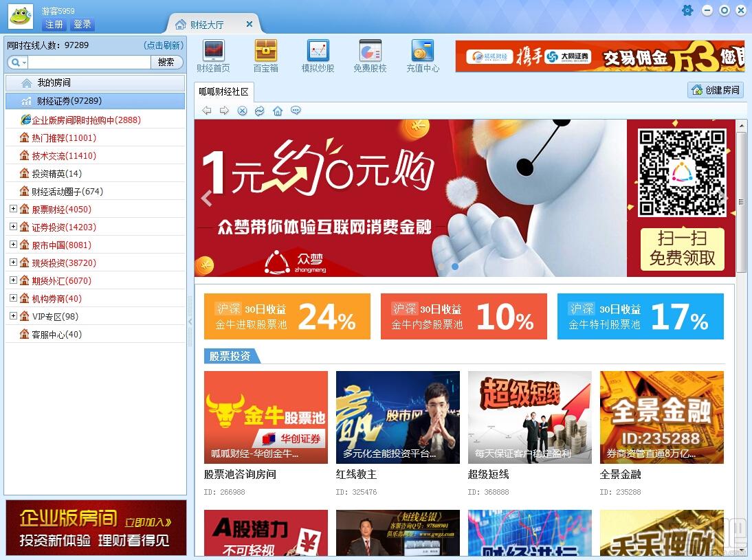The height and width of the screenshot is (560, 752).
Task: Click the browser back arrow icon
Action: [207, 111]
